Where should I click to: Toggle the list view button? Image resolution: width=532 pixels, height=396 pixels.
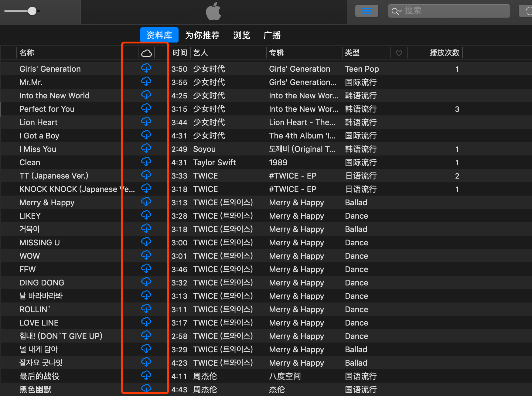[x=367, y=11]
